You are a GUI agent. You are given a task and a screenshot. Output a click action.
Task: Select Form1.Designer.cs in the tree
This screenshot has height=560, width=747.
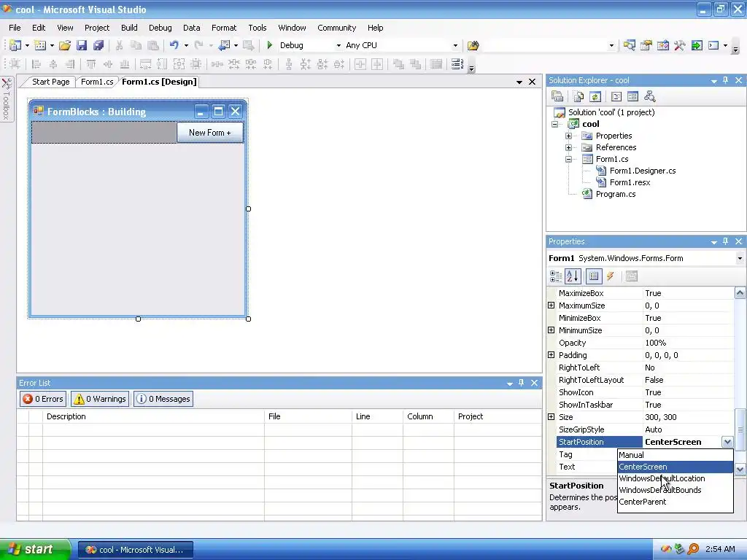642,171
